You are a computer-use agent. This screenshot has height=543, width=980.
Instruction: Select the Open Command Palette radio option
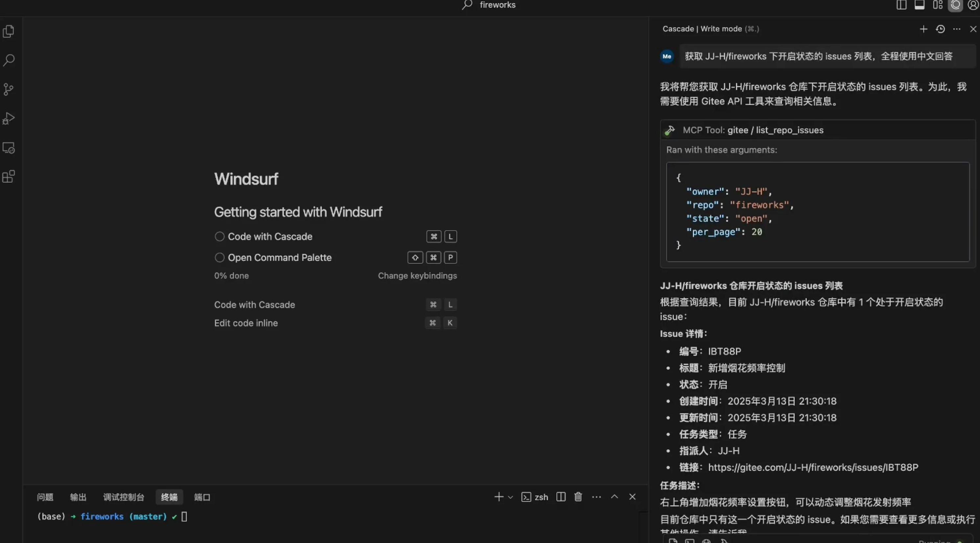pyautogui.click(x=220, y=258)
